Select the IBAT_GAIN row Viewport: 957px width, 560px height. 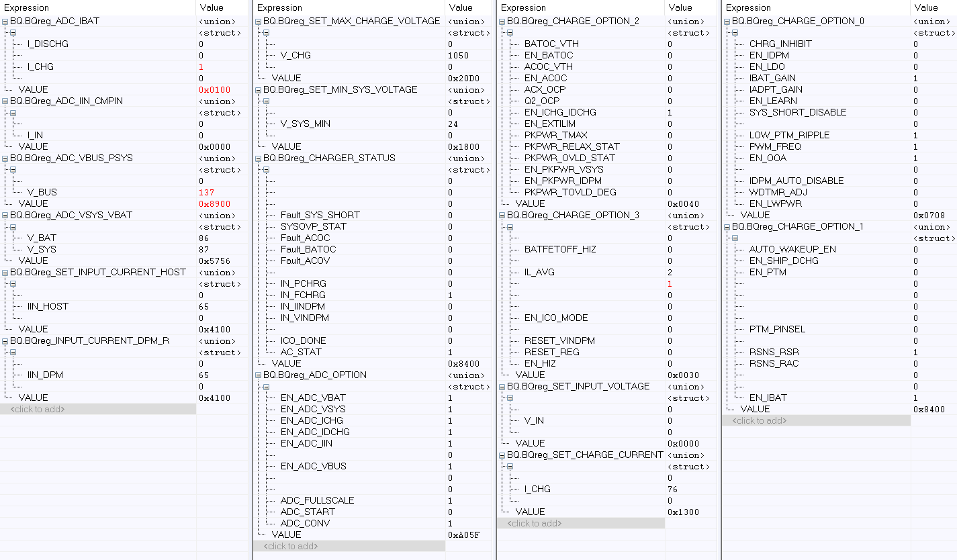[839, 79]
